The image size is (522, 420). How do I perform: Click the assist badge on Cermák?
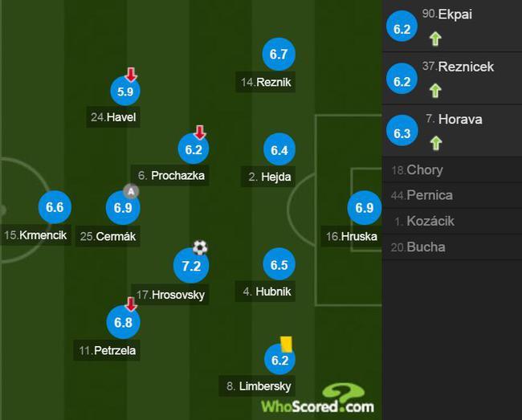click(x=131, y=191)
